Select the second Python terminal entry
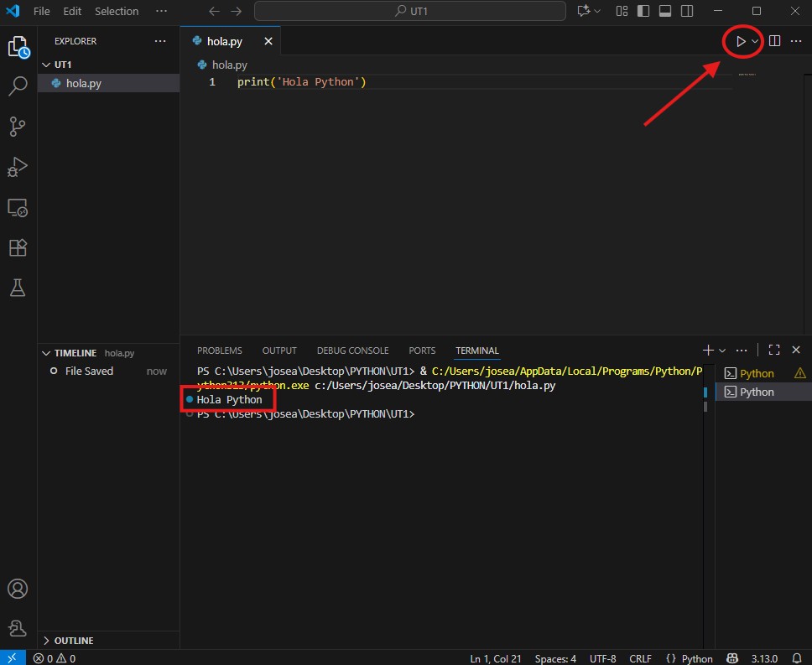 tap(763, 392)
